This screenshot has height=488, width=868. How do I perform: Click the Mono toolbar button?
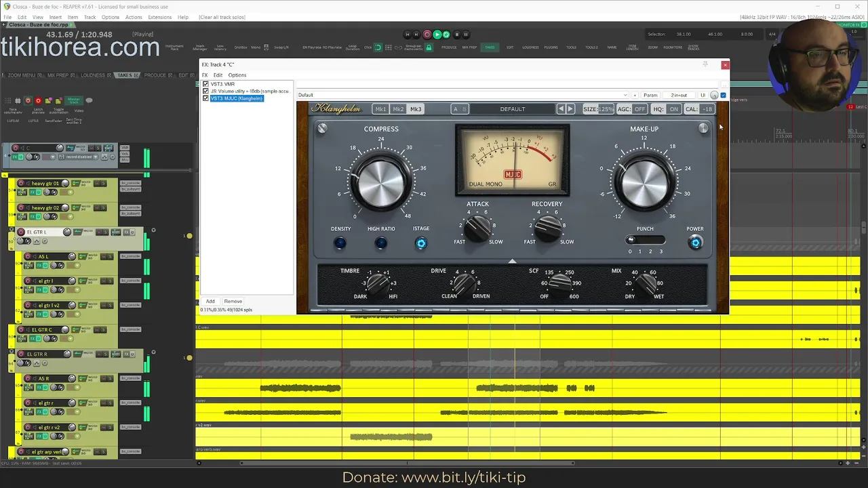[256, 47]
